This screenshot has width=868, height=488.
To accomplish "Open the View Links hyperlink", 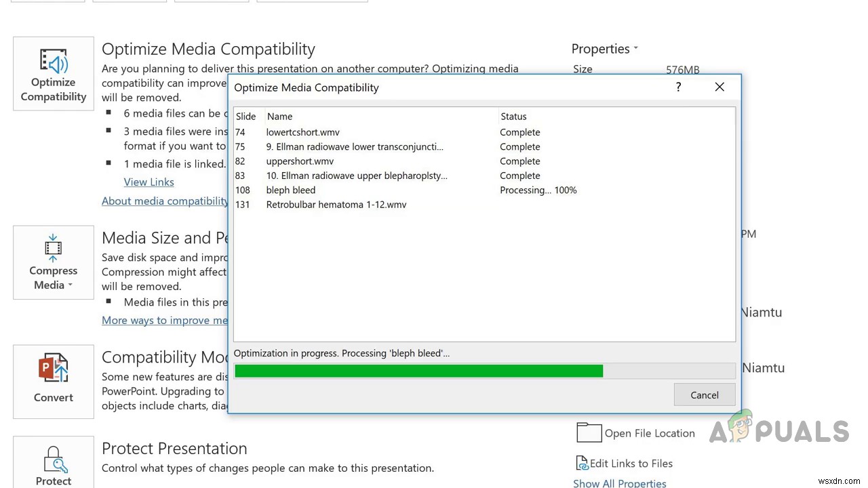I will coord(149,182).
